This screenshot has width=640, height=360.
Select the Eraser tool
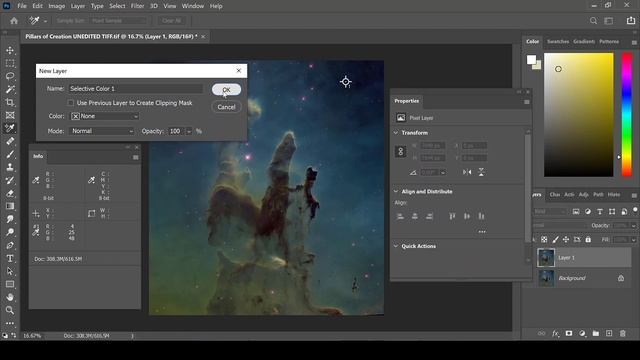coord(10,193)
